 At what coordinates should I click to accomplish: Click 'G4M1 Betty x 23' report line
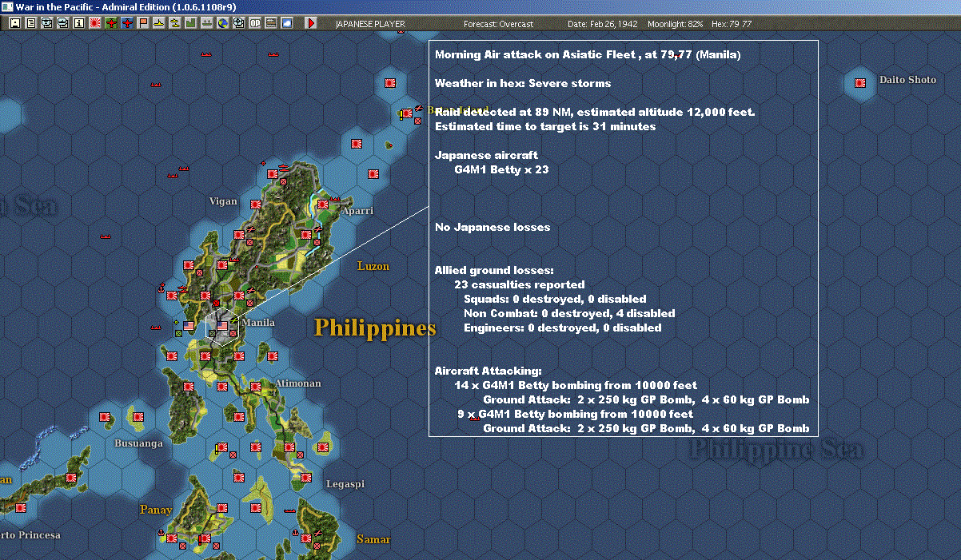[x=501, y=170]
